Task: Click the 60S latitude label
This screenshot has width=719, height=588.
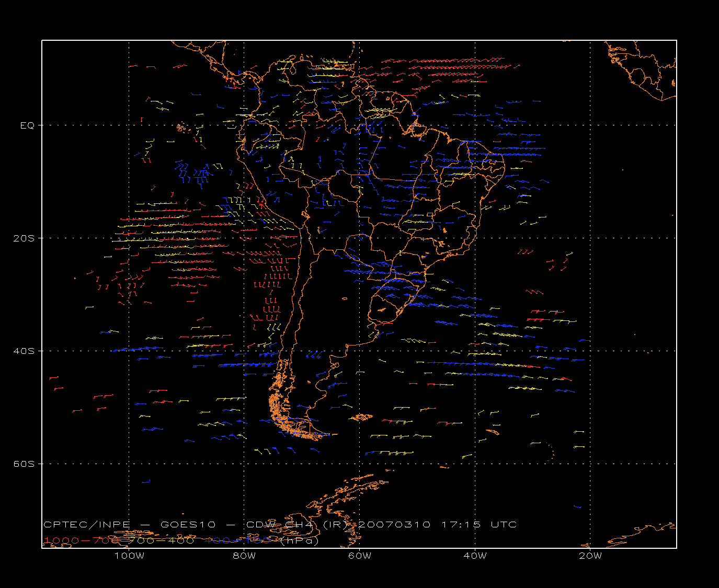Action: pos(24,464)
